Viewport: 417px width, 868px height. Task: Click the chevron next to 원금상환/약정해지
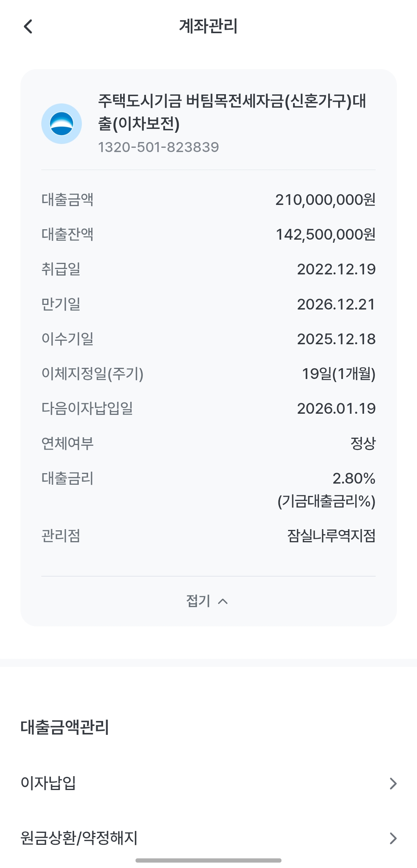(x=393, y=838)
